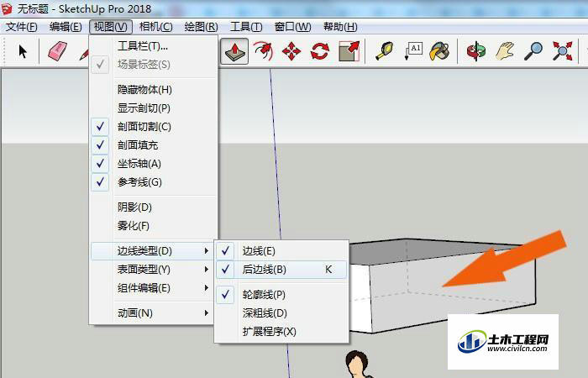The width and height of the screenshot is (588, 378).
Task: Select the Text label tool
Action: tap(413, 51)
